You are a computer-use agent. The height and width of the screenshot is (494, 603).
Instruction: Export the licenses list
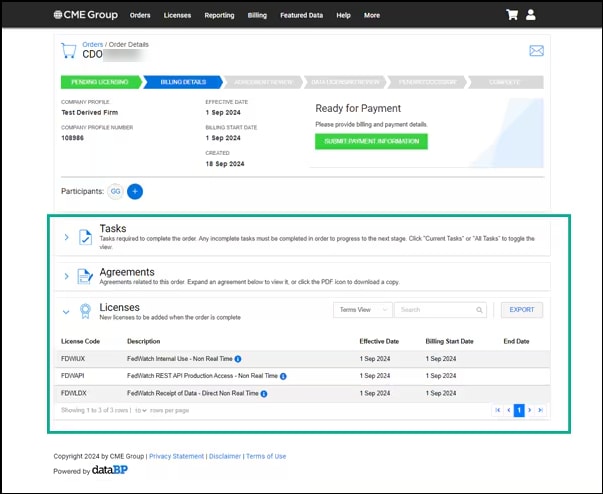click(x=521, y=310)
